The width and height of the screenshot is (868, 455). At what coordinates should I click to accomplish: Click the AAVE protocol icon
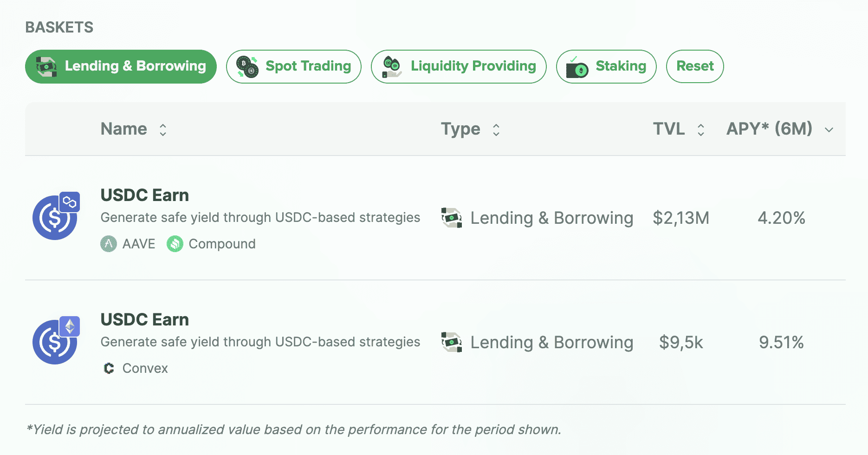[109, 244]
